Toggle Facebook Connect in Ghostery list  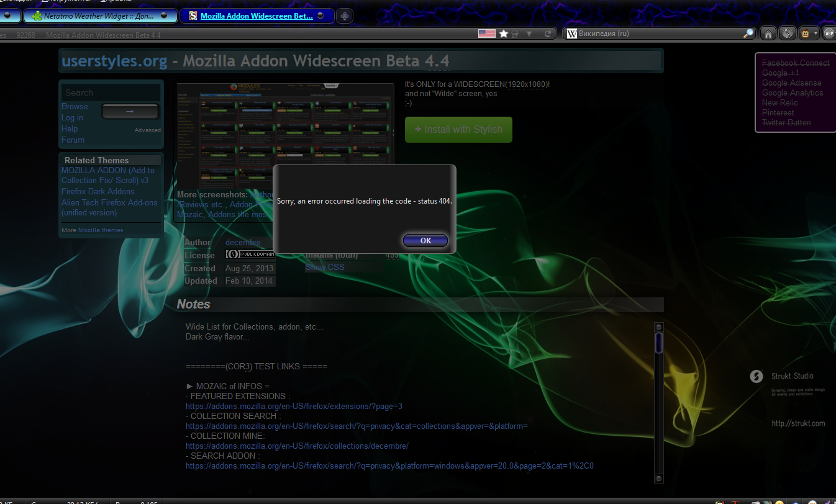click(796, 63)
